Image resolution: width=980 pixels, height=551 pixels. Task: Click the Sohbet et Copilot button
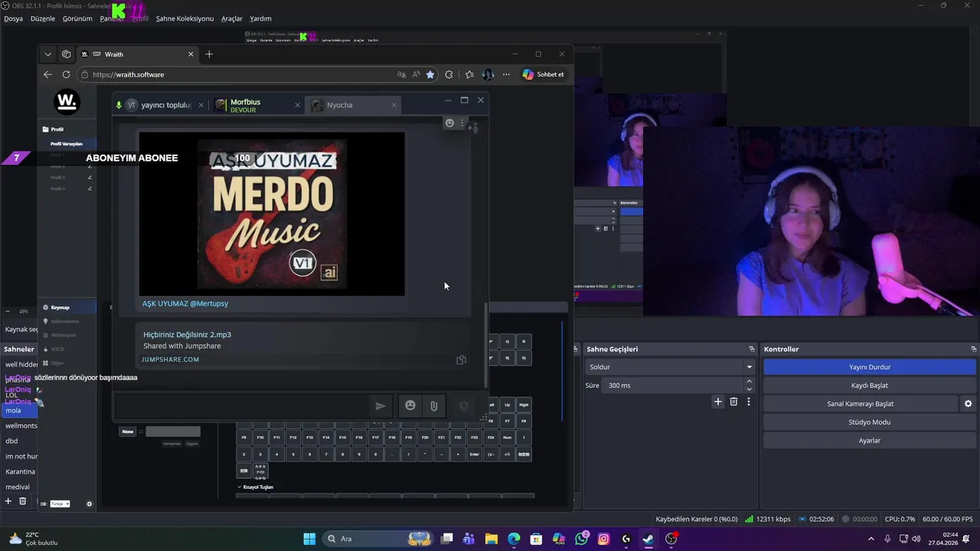[x=544, y=74]
